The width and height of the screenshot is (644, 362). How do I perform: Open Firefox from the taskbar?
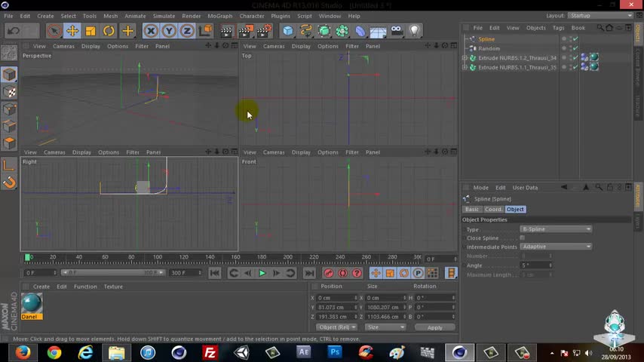click(23, 352)
